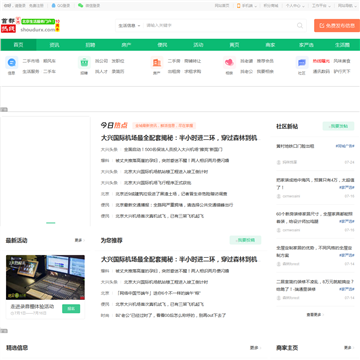The height and width of the screenshot is (360, 360).
Task: Click the 我要投稿 button beside 为您推荐
Action: (245, 240)
